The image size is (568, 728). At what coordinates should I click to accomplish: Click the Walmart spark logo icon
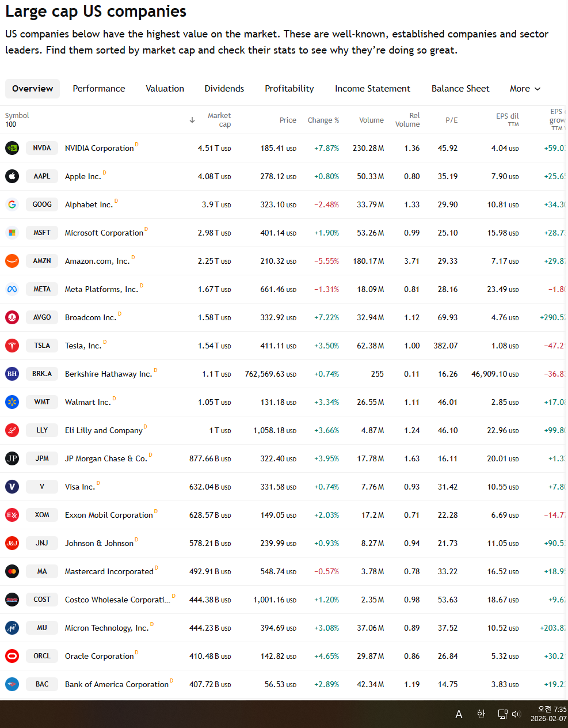[x=12, y=402]
